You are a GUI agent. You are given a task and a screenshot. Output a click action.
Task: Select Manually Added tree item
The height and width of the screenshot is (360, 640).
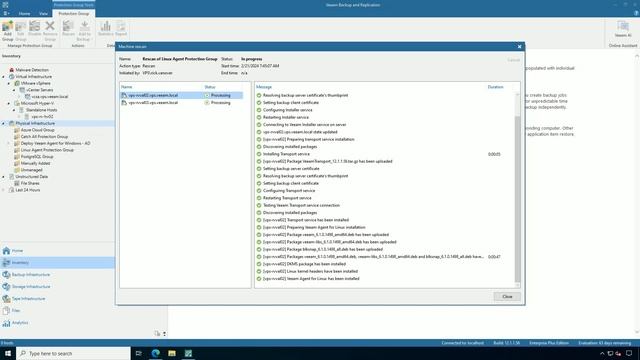[x=36, y=163]
